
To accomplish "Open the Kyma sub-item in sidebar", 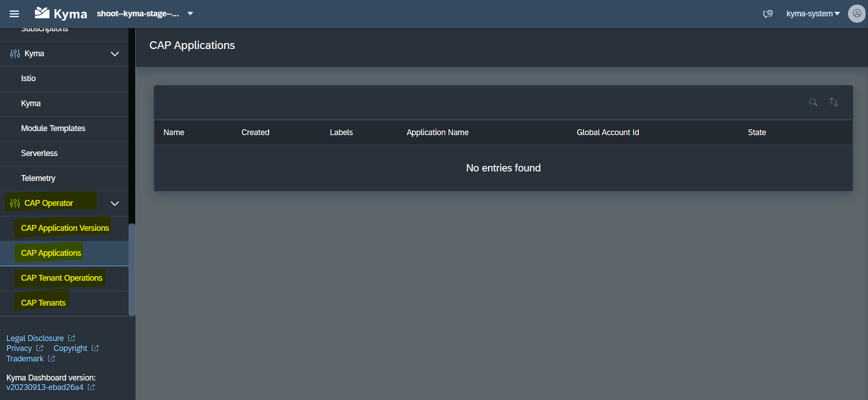I will pyautogui.click(x=64, y=103).
